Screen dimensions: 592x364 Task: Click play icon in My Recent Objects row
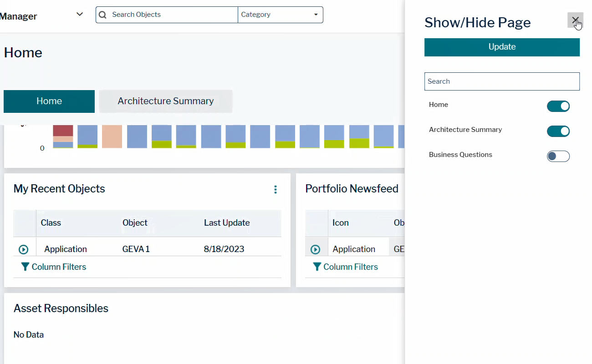(x=23, y=249)
